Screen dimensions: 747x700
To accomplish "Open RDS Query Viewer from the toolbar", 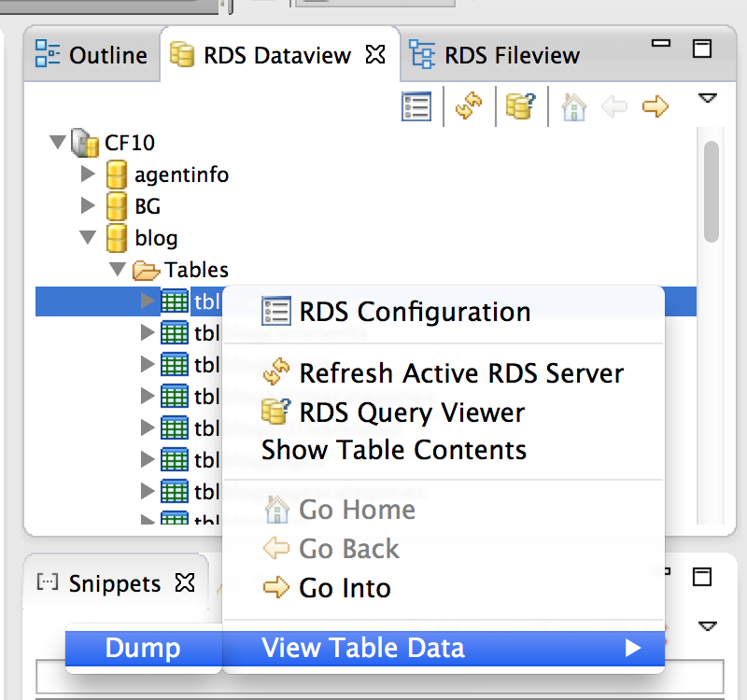I will click(521, 105).
